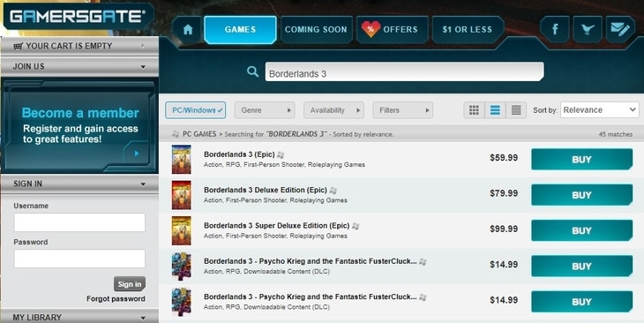Click the search magnifier icon
The width and height of the screenshot is (644, 323).
coord(252,71)
